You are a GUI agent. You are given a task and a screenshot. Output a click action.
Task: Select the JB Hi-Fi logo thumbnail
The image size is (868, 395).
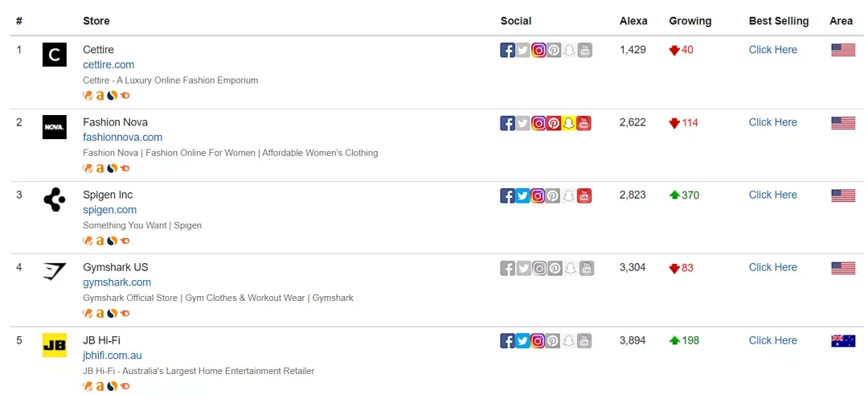(55, 345)
